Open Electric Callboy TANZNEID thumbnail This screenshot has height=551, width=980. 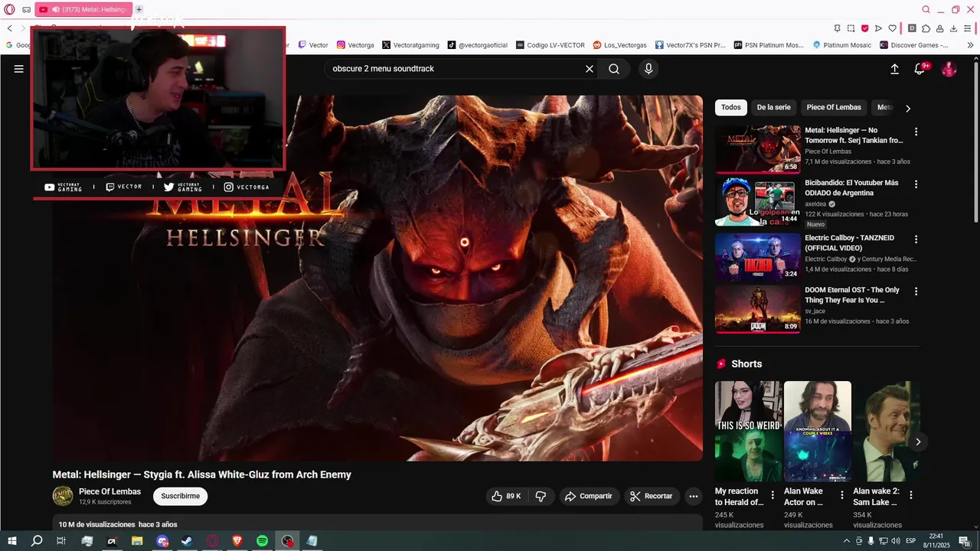(757, 256)
